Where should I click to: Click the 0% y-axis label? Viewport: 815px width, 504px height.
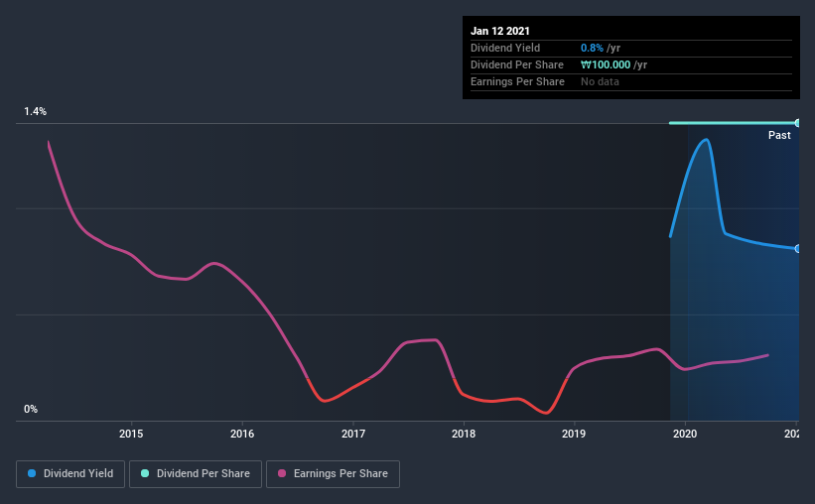(x=31, y=409)
